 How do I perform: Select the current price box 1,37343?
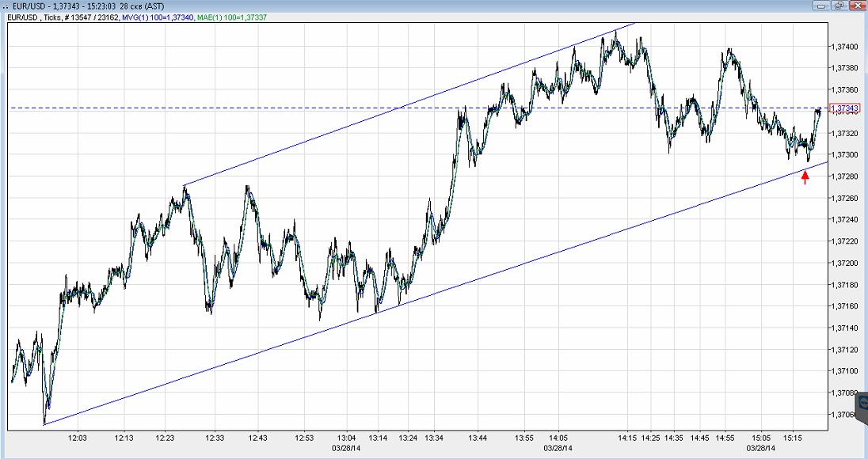tap(845, 108)
